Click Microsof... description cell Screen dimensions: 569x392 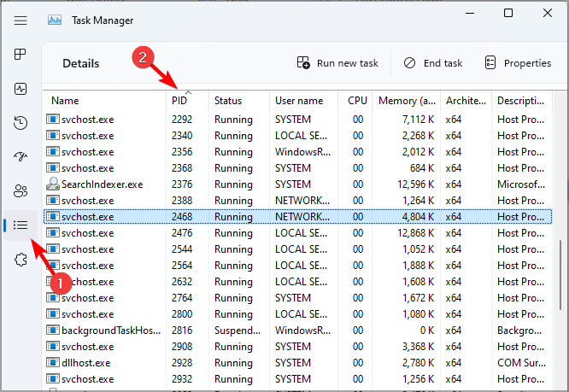tap(521, 184)
